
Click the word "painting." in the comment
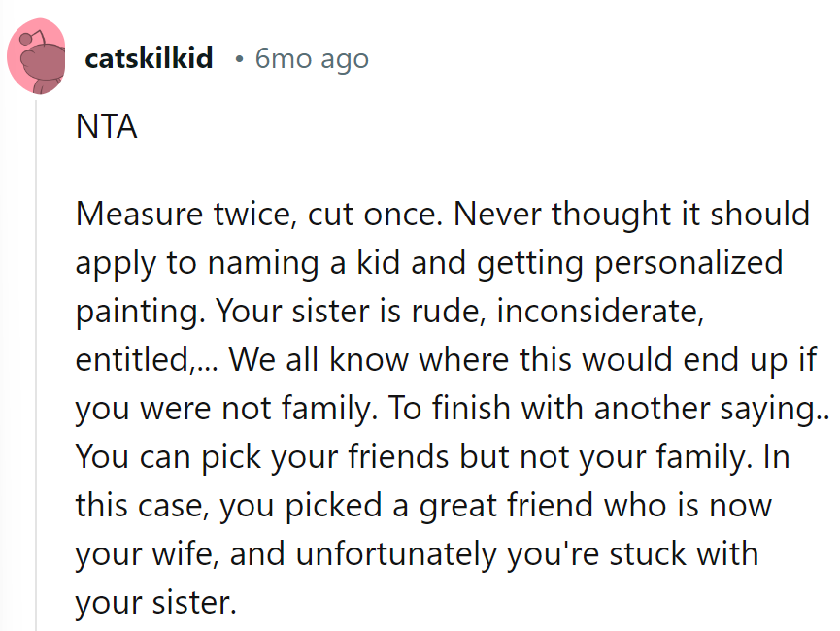[x=140, y=311]
